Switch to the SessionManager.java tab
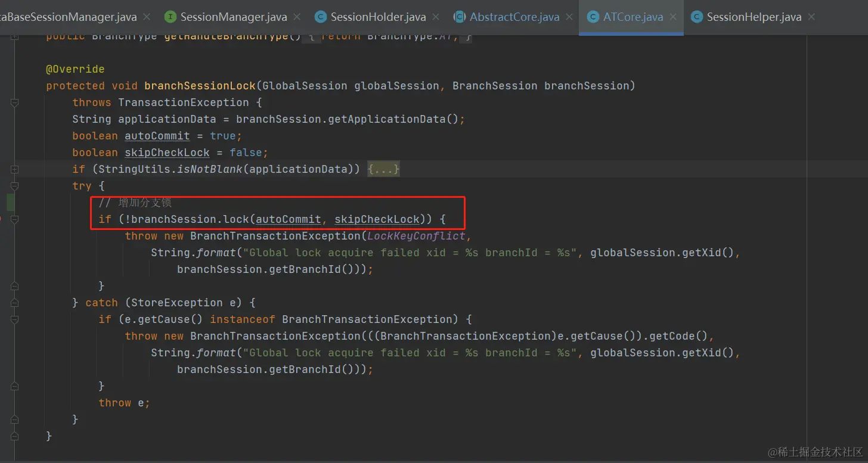 coord(233,17)
